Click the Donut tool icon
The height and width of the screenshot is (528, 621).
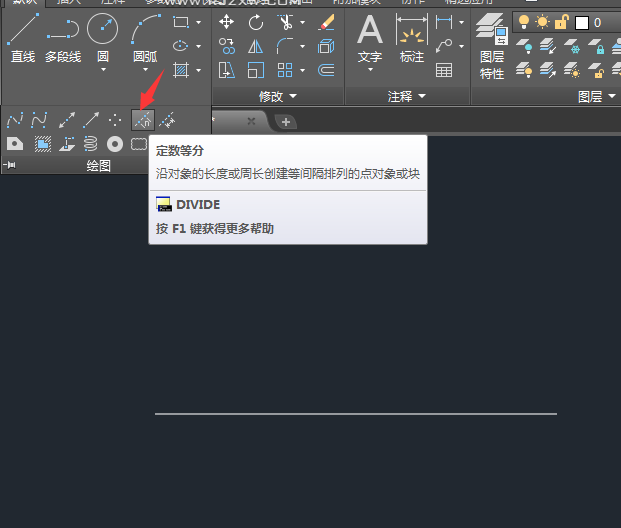click(115, 144)
